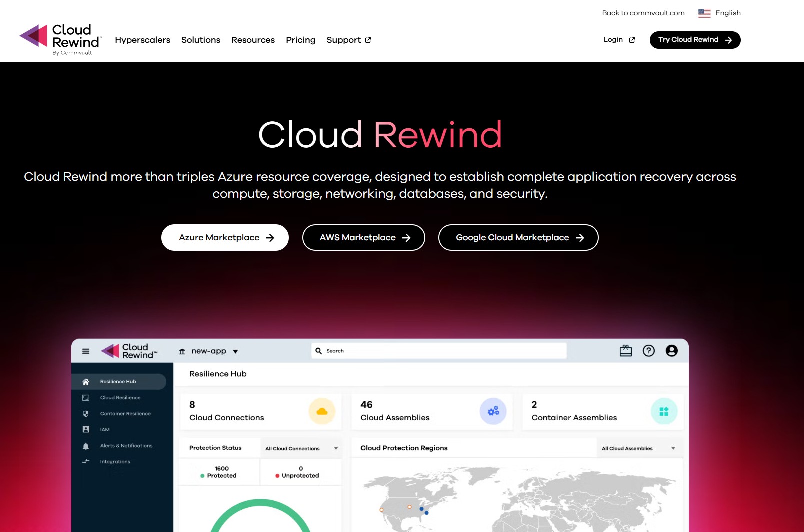804x532 pixels.
Task: Open the Solutions menu
Action: coord(201,40)
